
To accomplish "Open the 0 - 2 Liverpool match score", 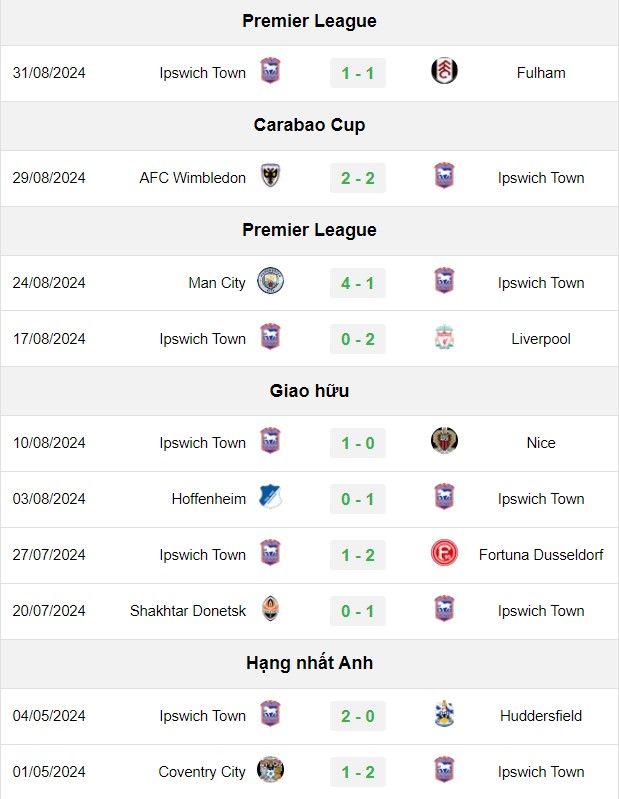I will [358, 339].
